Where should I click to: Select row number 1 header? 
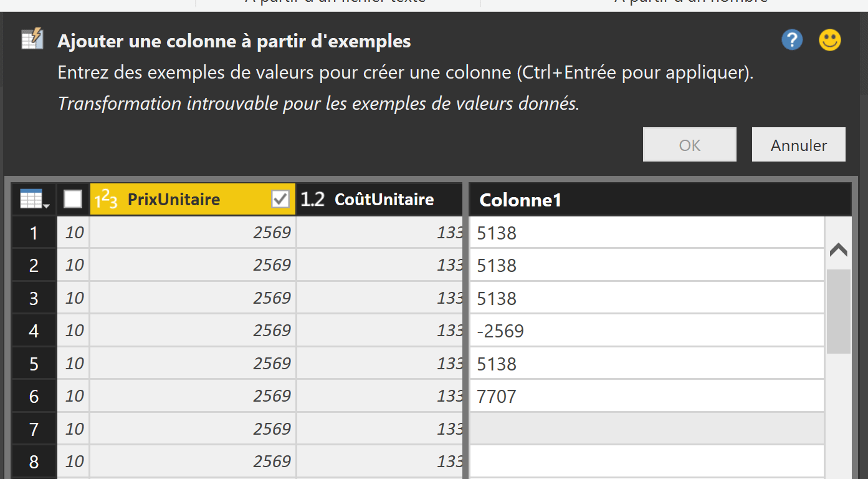pyautogui.click(x=34, y=233)
